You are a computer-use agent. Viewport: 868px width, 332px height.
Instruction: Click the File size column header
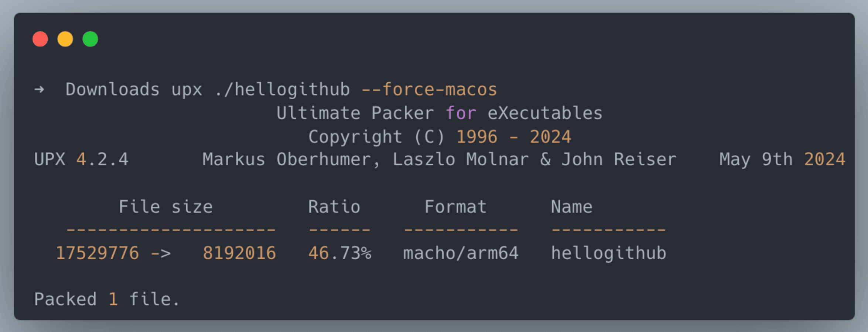(166, 207)
